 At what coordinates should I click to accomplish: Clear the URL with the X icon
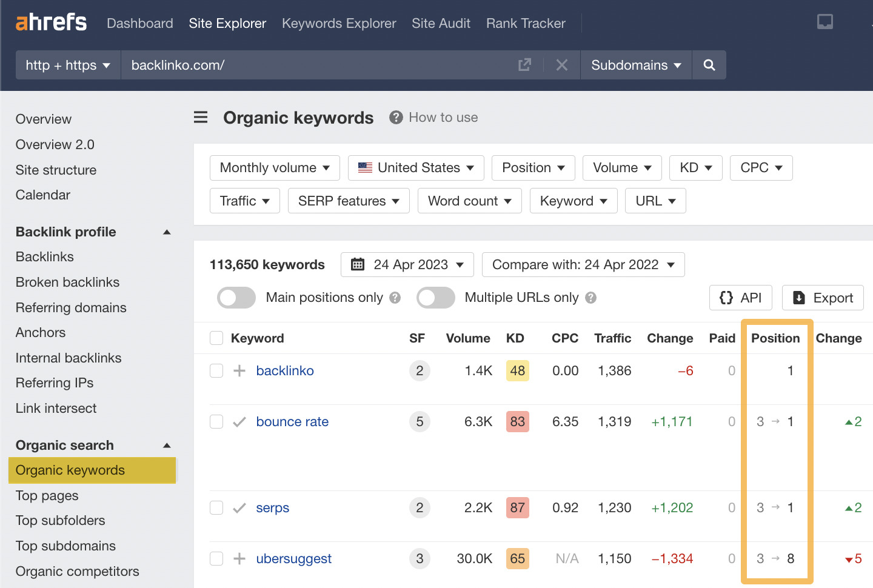tap(561, 65)
